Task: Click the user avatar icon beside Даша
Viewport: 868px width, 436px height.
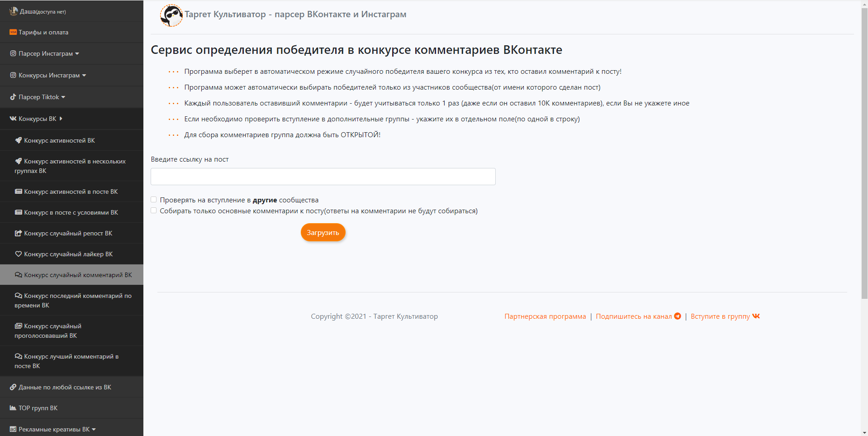Action: click(14, 11)
